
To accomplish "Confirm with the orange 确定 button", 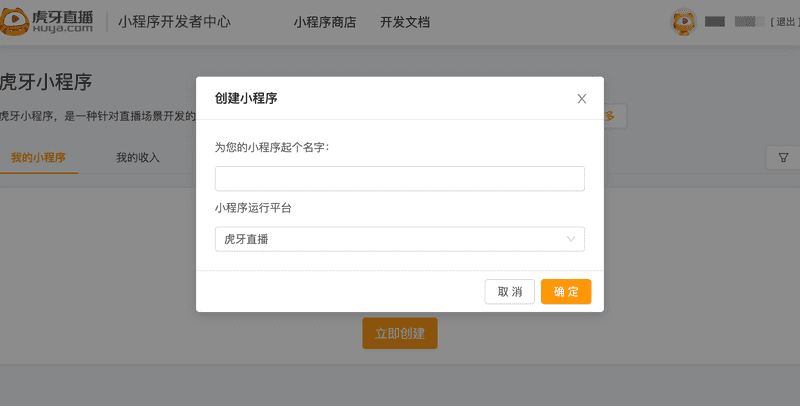I will 566,292.
